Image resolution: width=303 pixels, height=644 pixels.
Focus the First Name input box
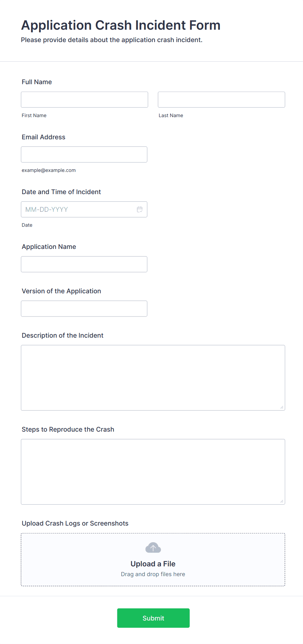click(84, 100)
